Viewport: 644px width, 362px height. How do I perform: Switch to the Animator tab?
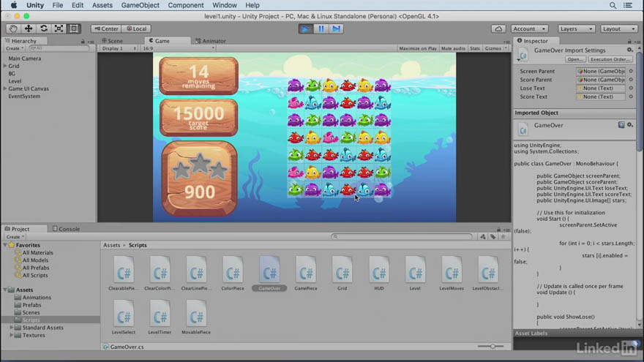[211, 41]
